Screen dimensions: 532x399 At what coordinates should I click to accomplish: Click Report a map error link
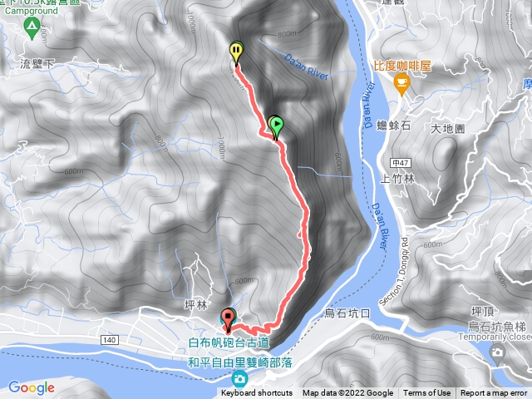[x=494, y=393]
